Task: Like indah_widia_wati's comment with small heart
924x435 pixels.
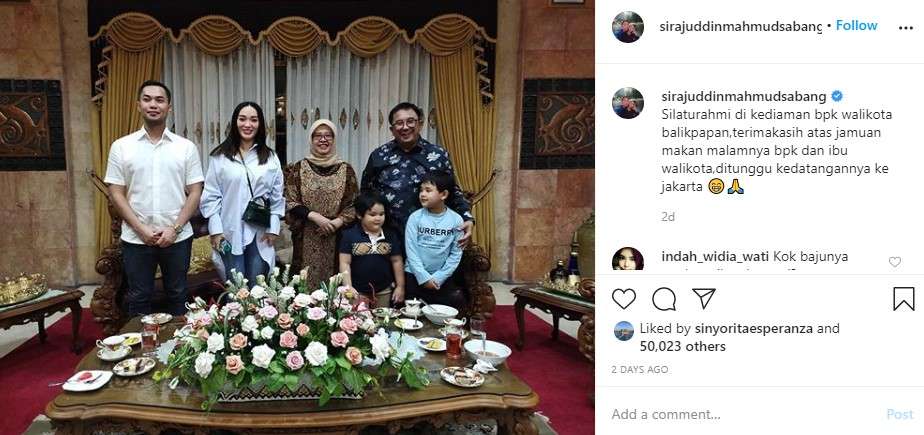Action: [895, 262]
